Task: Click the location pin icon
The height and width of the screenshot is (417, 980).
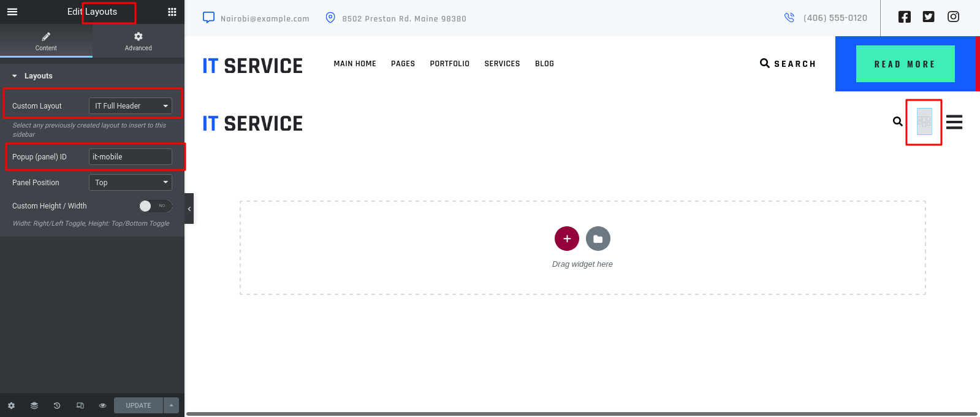Action: tap(330, 18)
